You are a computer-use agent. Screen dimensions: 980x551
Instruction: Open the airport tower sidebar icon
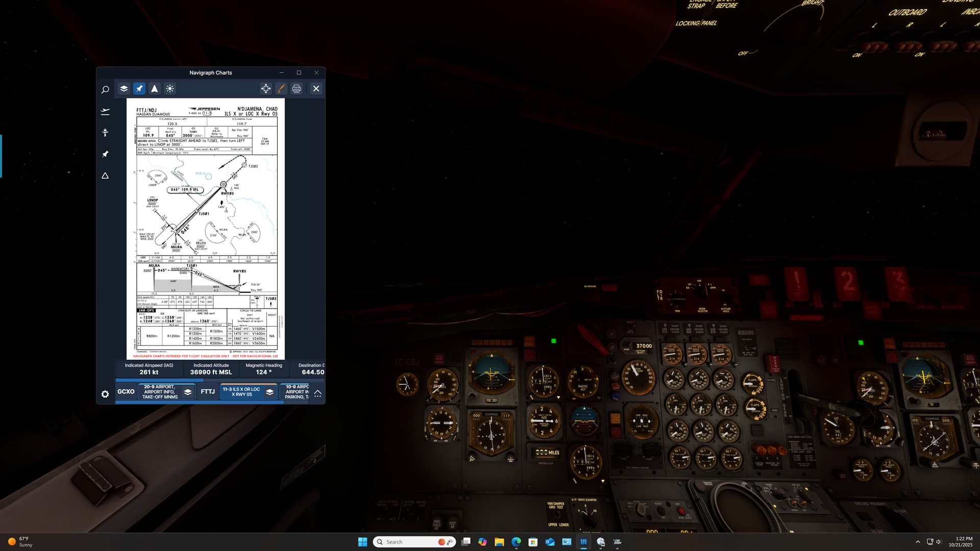coord(105,133)
